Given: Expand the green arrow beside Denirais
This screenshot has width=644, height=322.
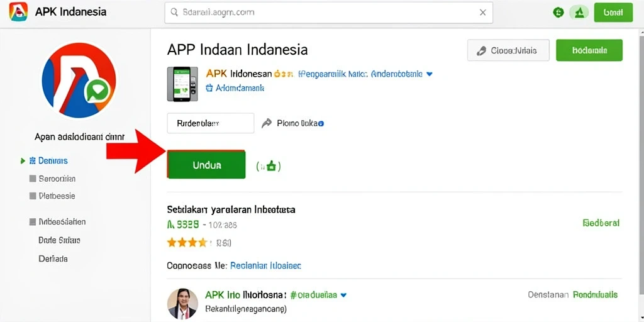Looking at the screenshot, I should tap(23, 161).
